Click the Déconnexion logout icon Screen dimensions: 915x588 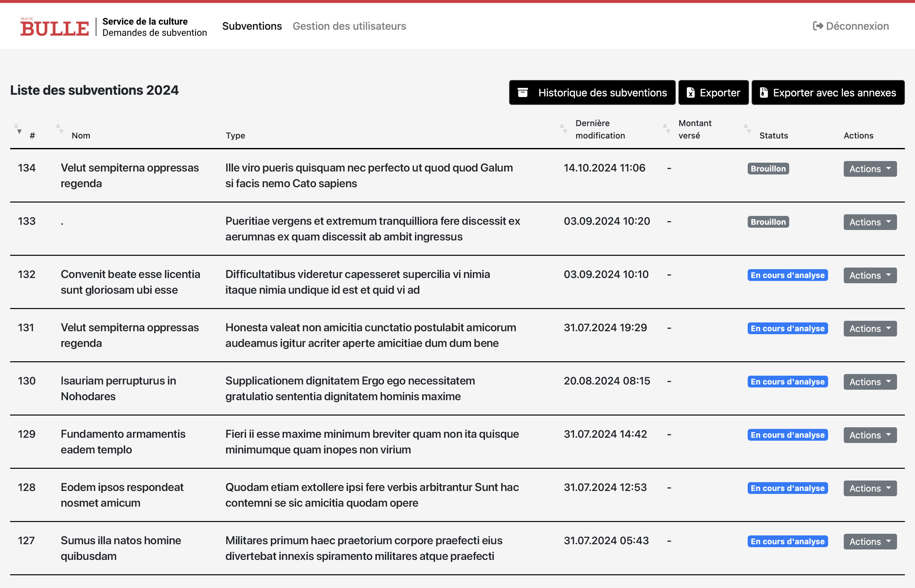point(817,26)
